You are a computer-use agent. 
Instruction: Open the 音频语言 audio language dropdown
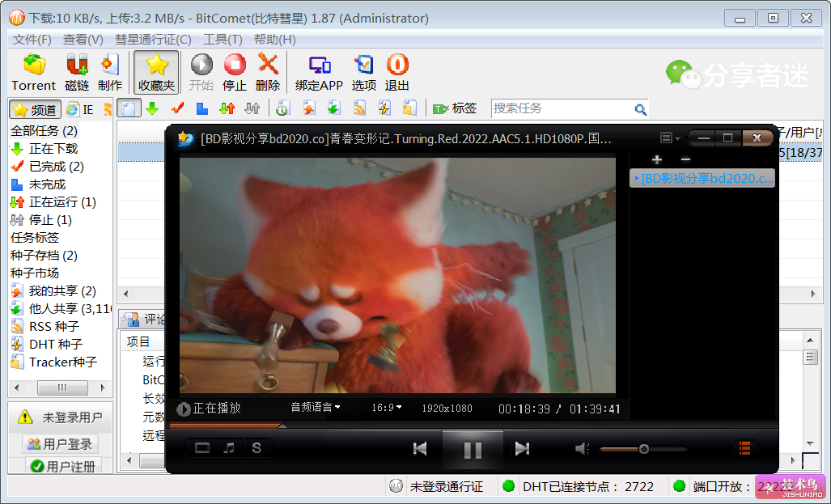[x=316, y=407]
